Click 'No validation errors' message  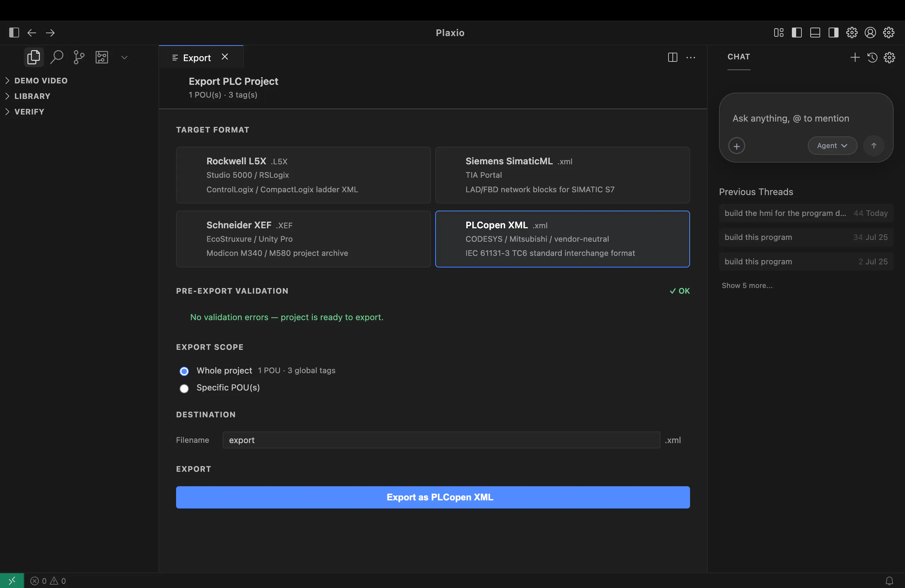287,317
